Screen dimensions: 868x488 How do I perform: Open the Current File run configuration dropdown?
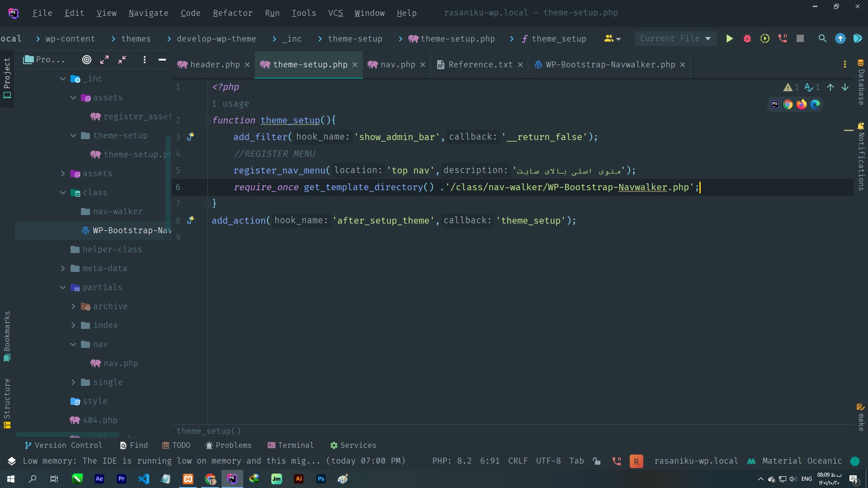pyautogui.click(x=675, y=39)
